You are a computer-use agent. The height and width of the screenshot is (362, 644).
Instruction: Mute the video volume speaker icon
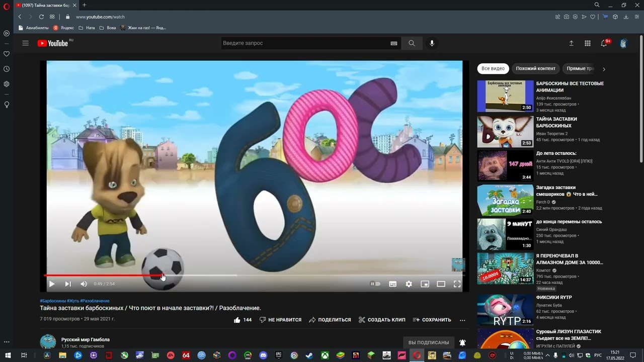pos(84,284)
